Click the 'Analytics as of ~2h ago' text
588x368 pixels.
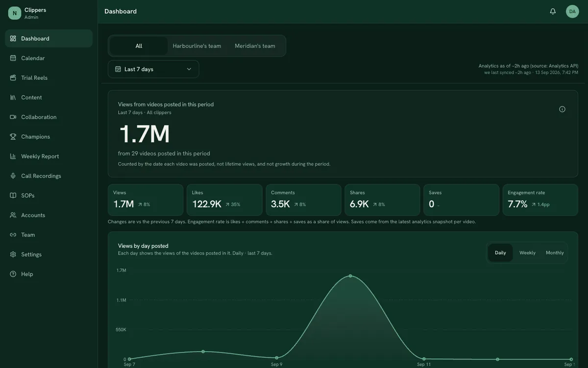coord(528,66)
